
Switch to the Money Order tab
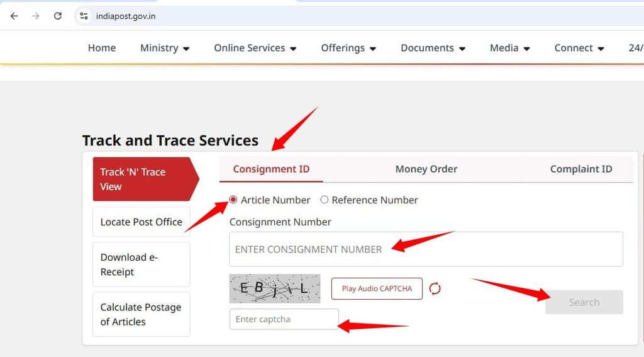[426, 169]
